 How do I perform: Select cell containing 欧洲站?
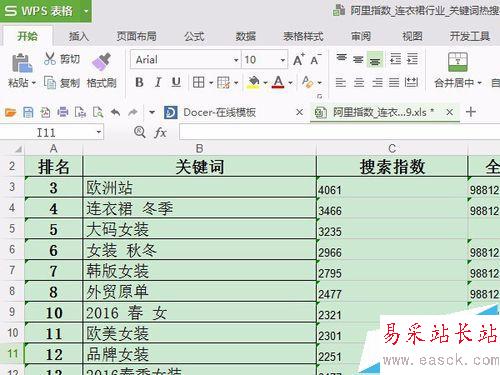click(x=199, y=188)
